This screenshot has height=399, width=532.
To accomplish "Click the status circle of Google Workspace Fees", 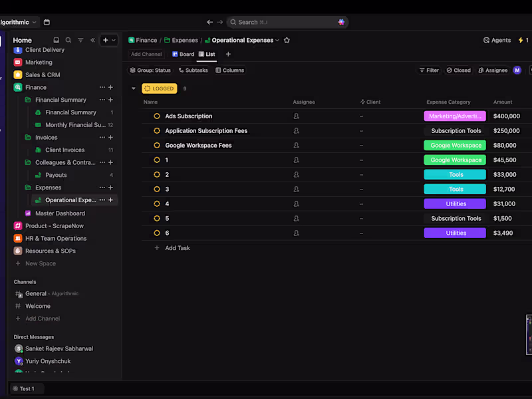I will [x=157, y=146].
